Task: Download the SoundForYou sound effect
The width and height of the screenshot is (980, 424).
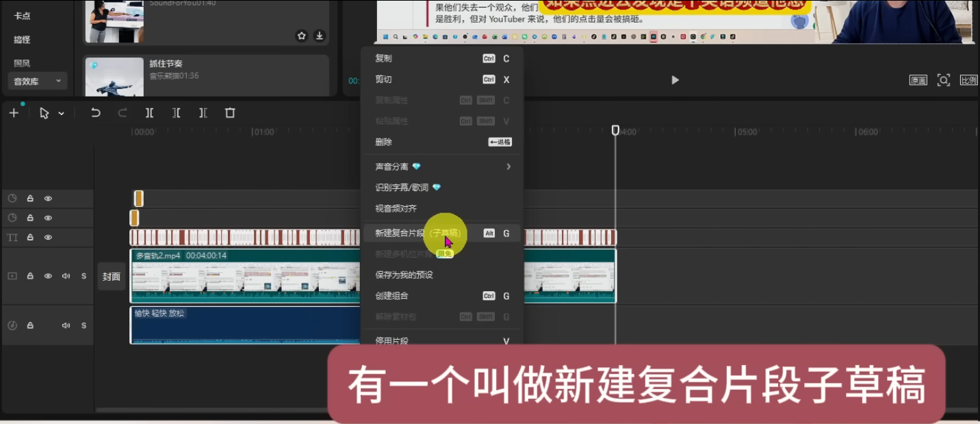Action: point(319,36)
